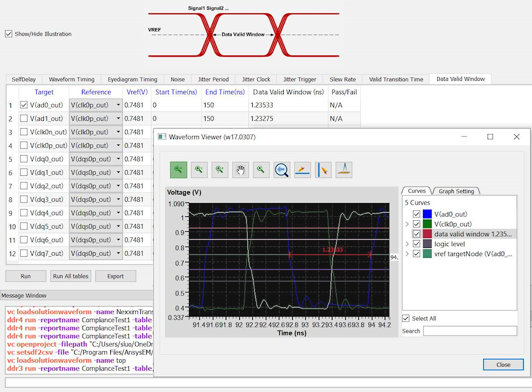Open the Jitter Period tab
The width and height of the screenshot is (532, 392).
click(213, 79)
